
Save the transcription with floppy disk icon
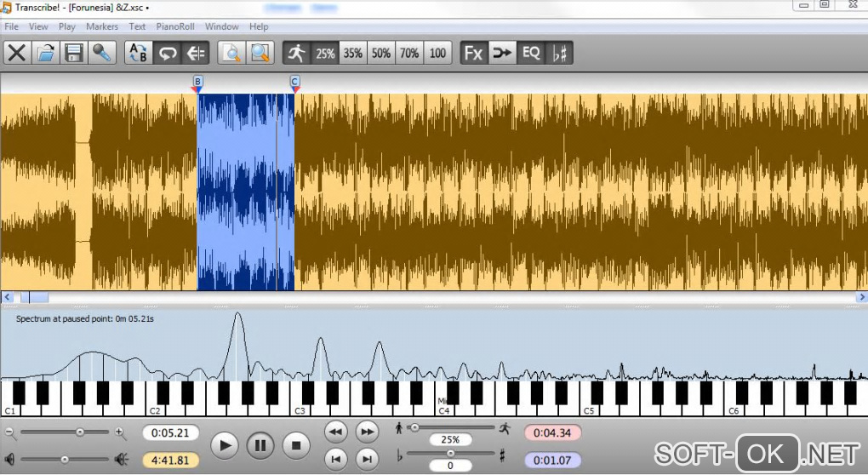(x=74, y=53)
